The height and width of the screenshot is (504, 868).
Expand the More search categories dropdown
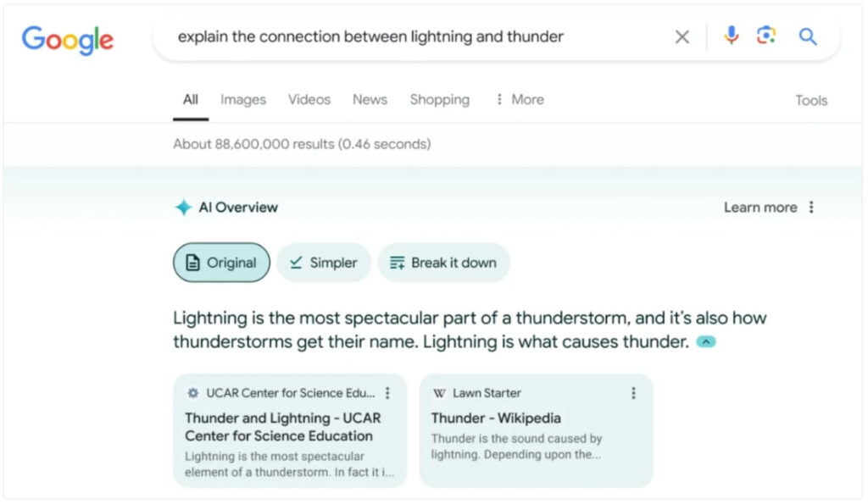(520, 100)
